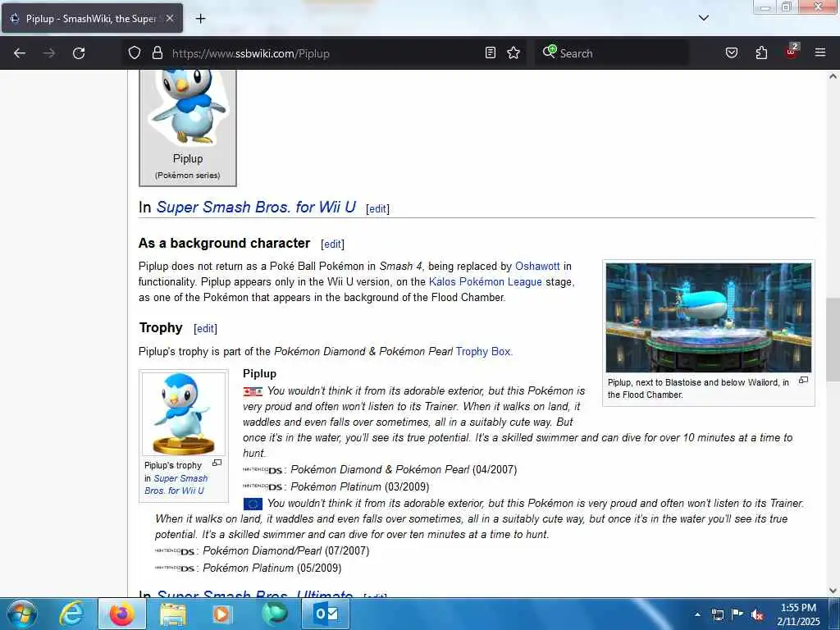Open the Trophy Box link
840x630 pixels.
[x=483, y=351]
